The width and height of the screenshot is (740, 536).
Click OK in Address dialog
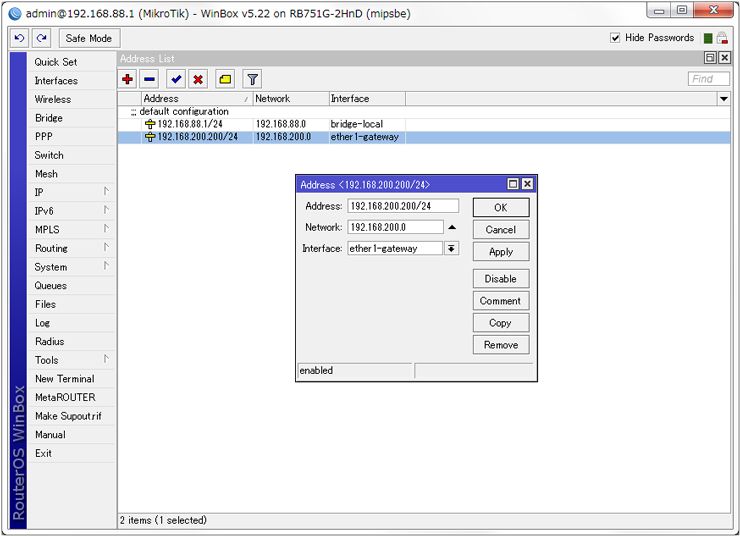(501, 208)
